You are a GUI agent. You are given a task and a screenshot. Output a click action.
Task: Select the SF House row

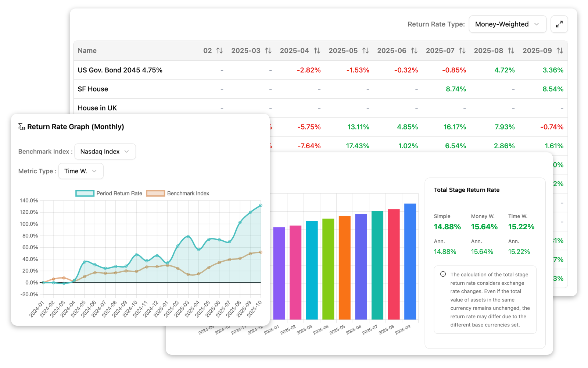coord(320,89)
